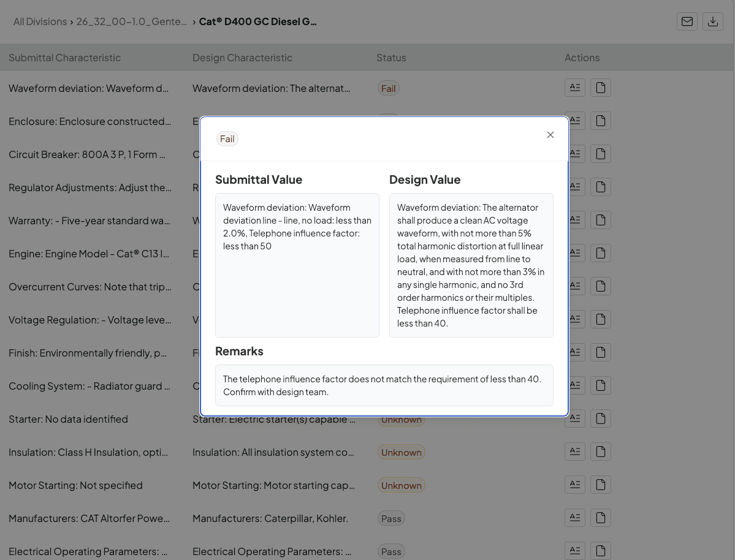Select Design Value text box in dialog
Screen dimensions: 735x560
(x=471, y=265)
